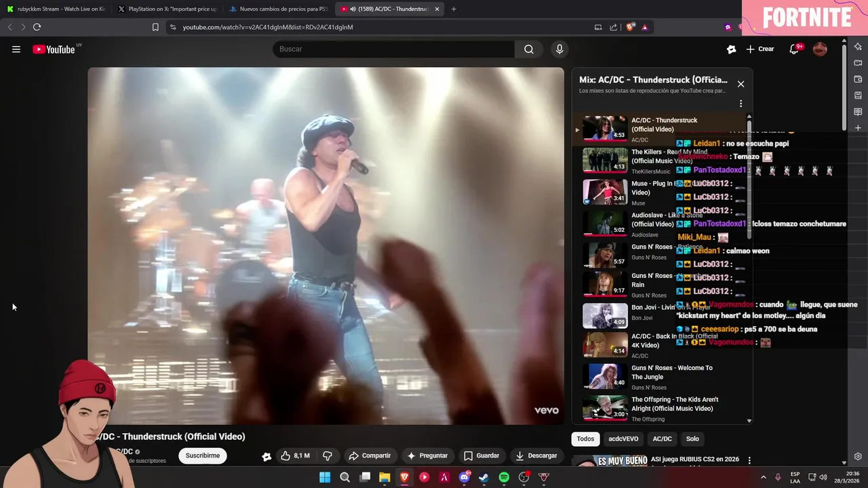Select the AC/DC filter chip

(x=662, y=439)
